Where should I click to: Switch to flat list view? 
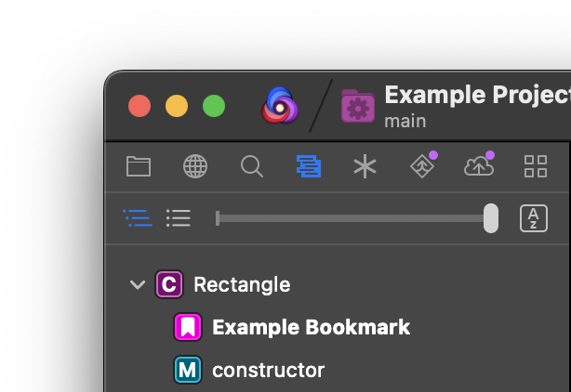[179, 217]
